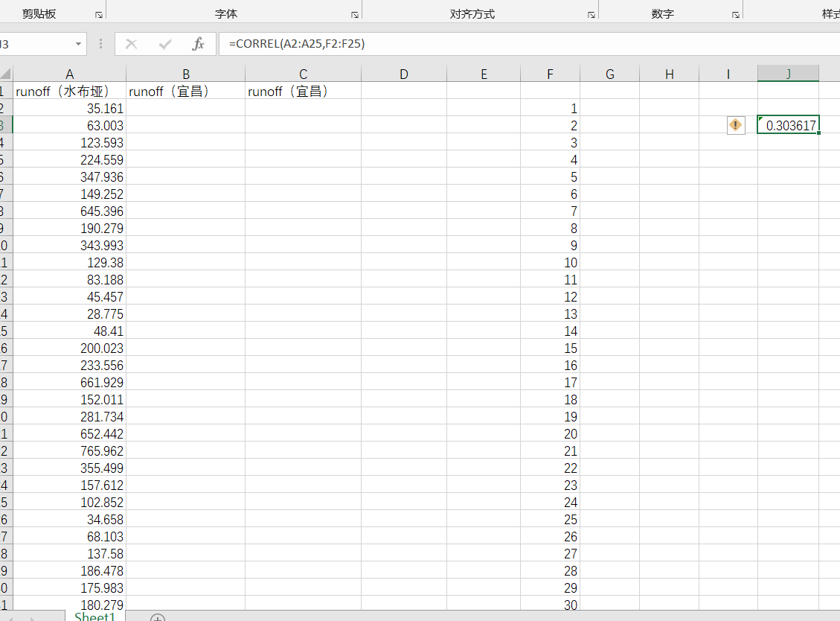Viewport: 840px width, 621px height.
Task: Click the formula Cancel (X) button
Action: [x=132, y=44]
